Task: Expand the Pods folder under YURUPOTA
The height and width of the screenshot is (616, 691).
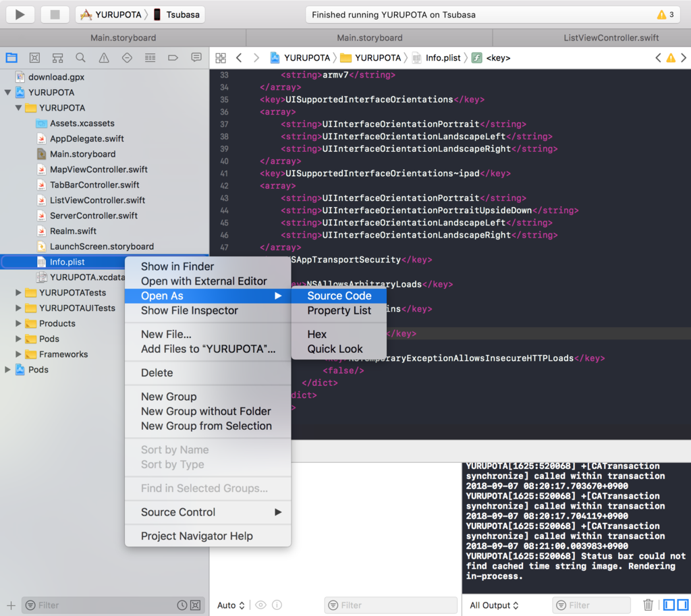Action: (x=18, y=339)
